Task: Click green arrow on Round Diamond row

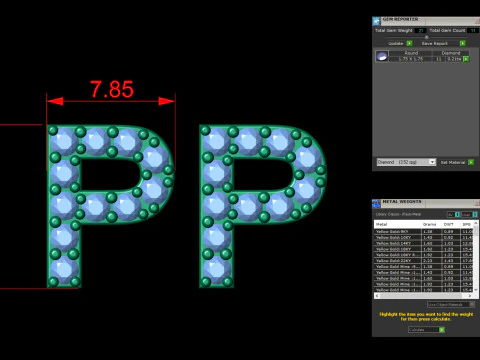Action: click(x=466, y=59)
